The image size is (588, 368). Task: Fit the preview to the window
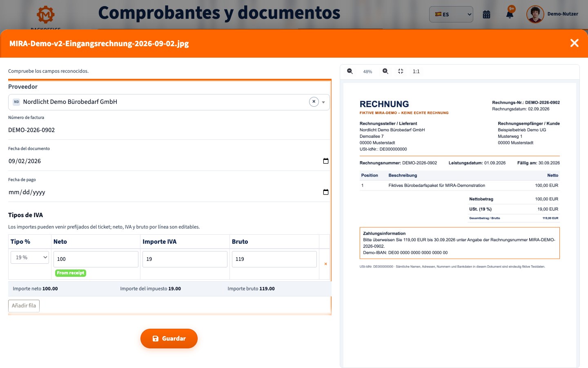(x=401, y=71)
